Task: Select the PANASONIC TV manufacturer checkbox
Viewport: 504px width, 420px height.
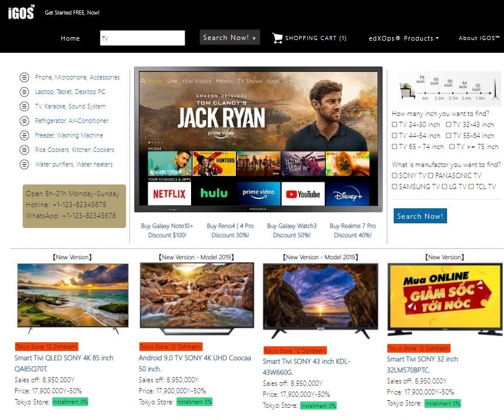Action: [x=431, y=176]
